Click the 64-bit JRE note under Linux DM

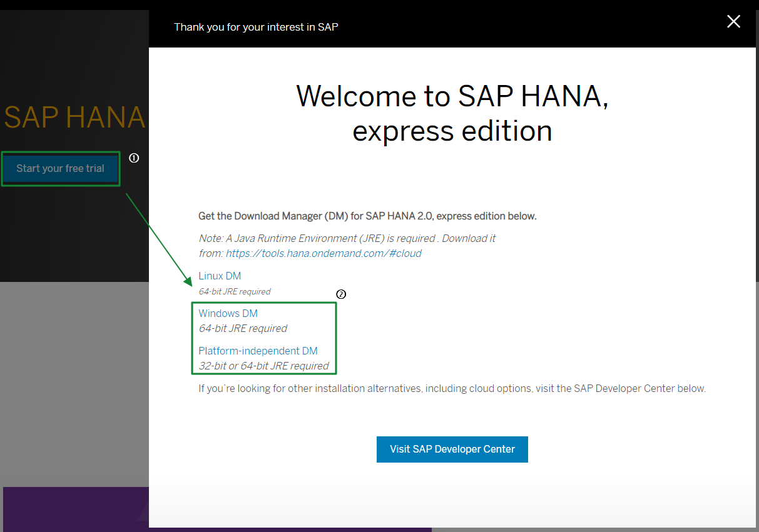(x=235, y=291)
